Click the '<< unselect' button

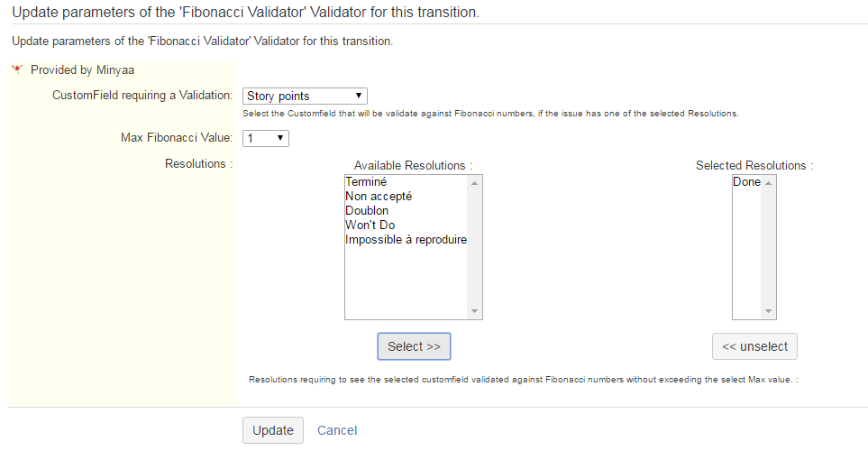pos(754,346)
